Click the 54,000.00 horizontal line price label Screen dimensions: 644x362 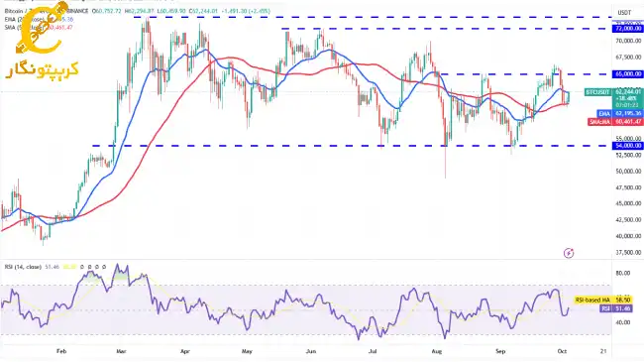click(x=627, y=146)
